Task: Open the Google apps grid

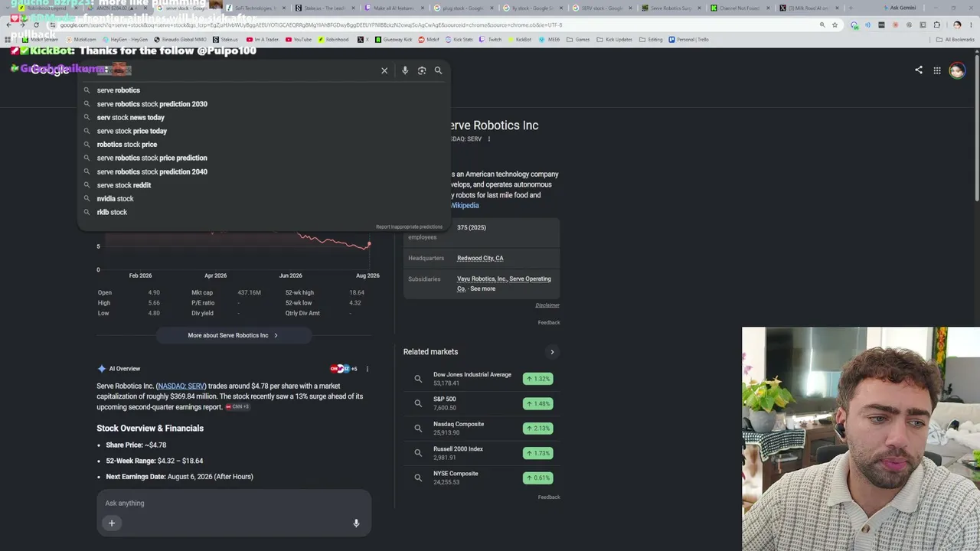Action: (x=937, y=70)
